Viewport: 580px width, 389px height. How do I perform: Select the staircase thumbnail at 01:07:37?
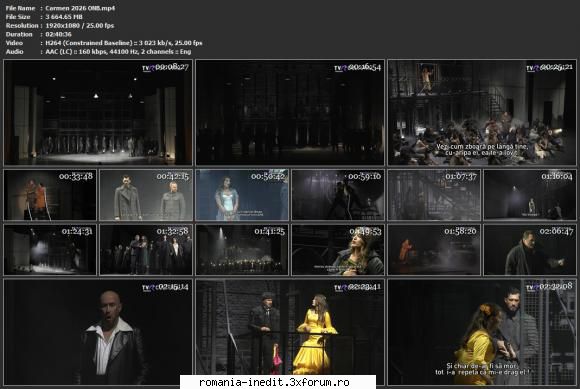pos(434,195)
